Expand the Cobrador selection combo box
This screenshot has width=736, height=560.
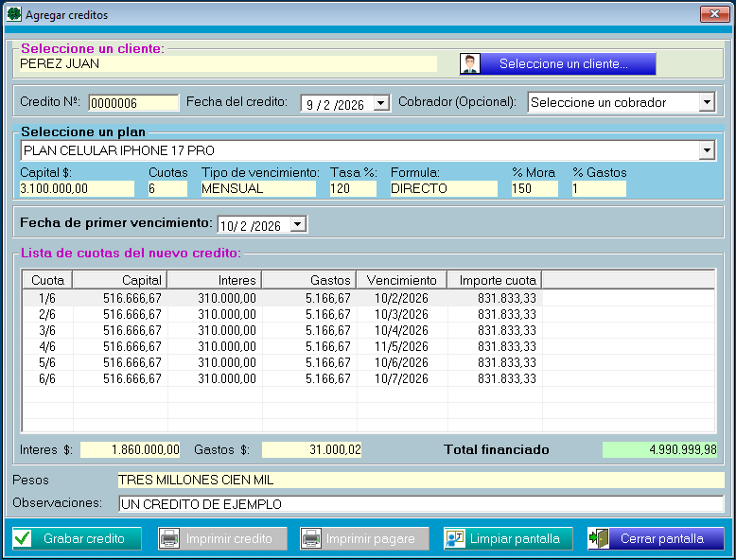pyautogui.click(x=706, y=102)
